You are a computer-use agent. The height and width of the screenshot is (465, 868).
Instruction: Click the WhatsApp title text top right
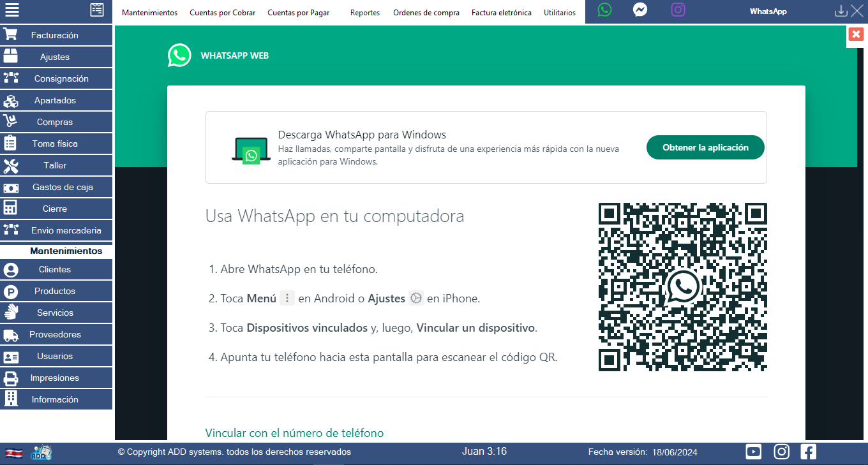pyautogui.click(x=768, y=11)
